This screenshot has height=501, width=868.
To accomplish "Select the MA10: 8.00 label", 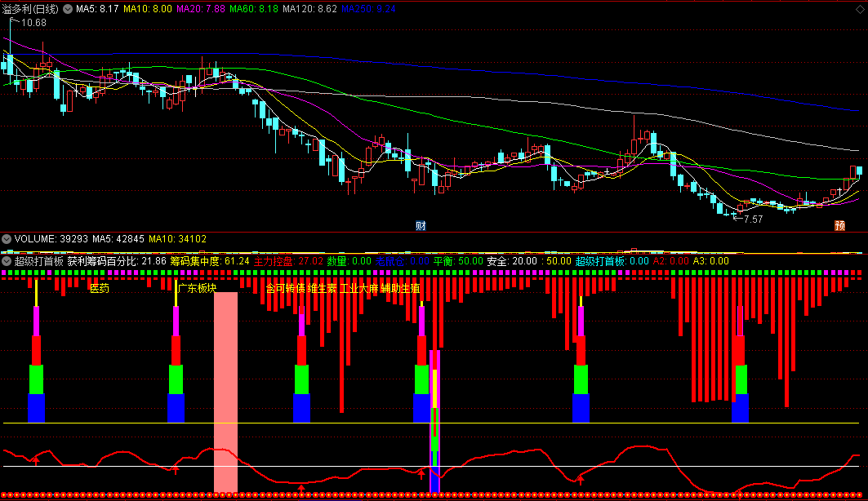I will point(148,9).
